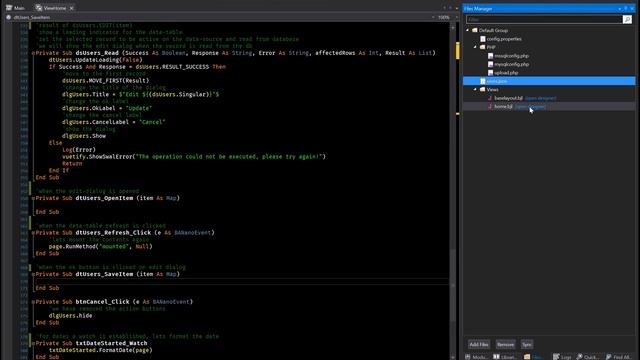The width and height of the screenshot is (640, 360).
Task: Select upload.php file
Action: pyautogui.click(x=506, y=73)
